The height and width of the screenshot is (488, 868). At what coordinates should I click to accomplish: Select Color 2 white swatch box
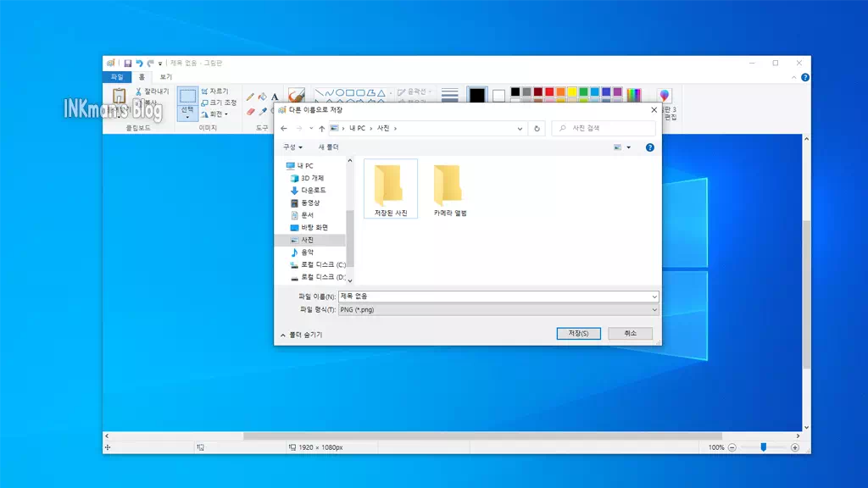coord(498,95)
